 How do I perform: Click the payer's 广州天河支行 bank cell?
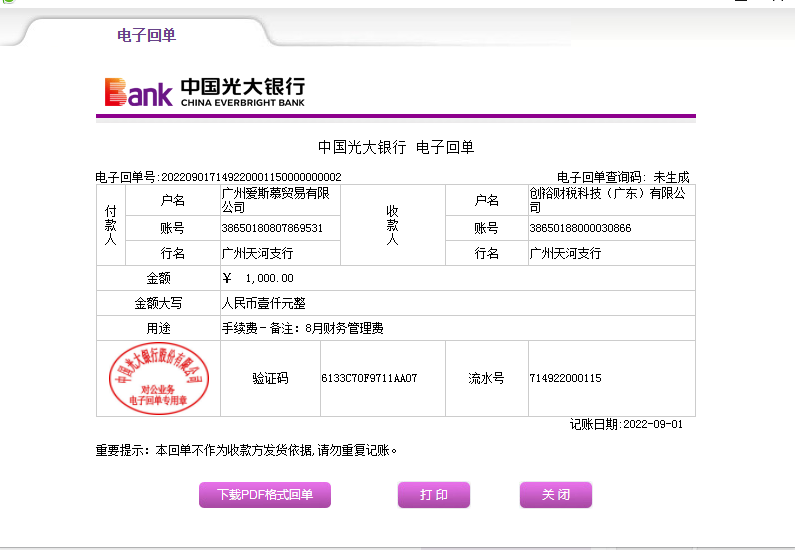tap(280, 253)
